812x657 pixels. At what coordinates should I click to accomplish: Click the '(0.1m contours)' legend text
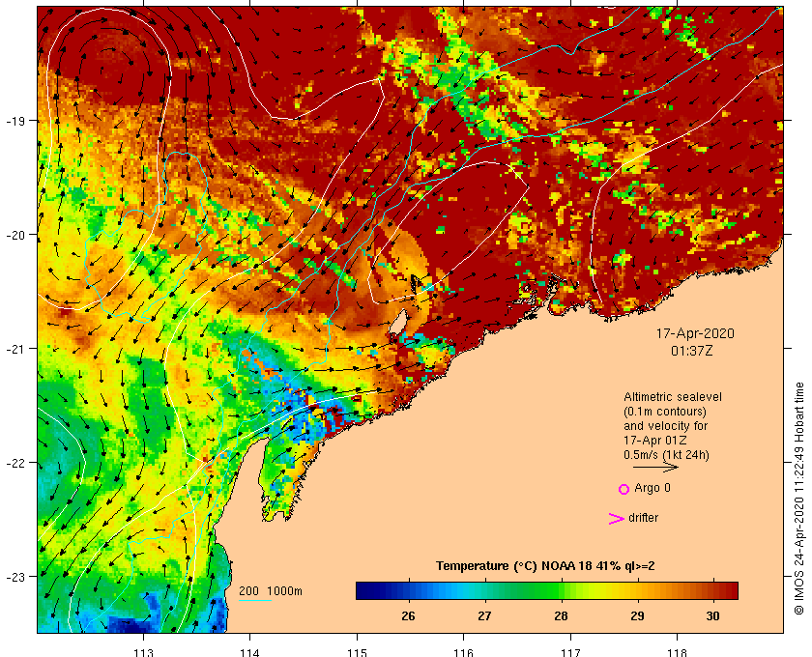(665, 412)
